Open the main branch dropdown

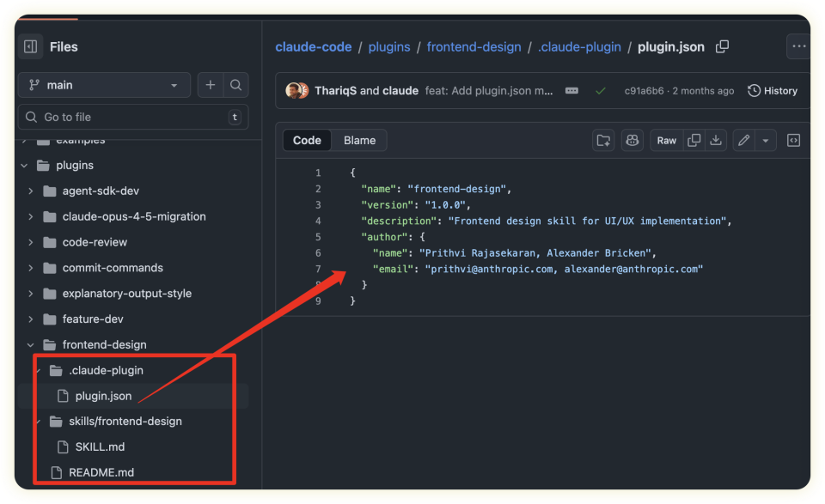103,85
